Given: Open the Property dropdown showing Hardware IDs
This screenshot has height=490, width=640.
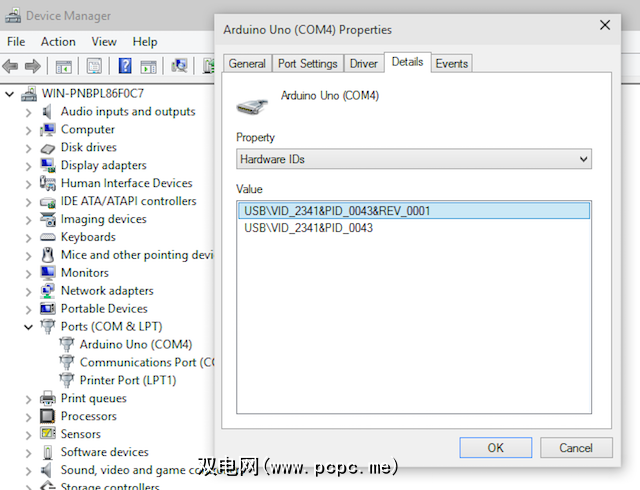Looking at the screenshot, I should 414,159.
